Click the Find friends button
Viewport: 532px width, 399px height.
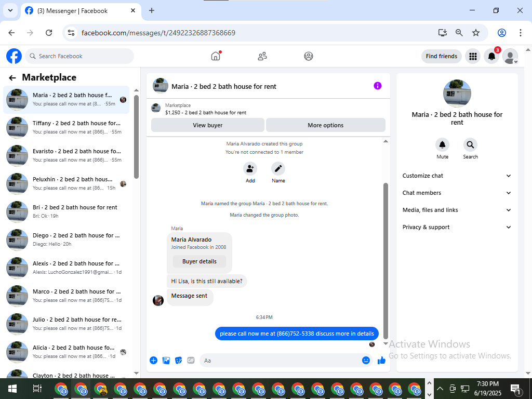[442, 56]
